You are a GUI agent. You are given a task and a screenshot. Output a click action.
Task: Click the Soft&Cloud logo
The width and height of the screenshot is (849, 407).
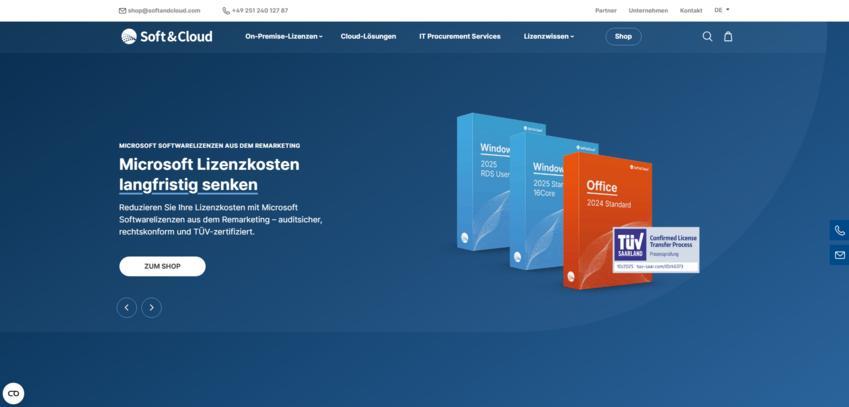click(x=167, y=36)
